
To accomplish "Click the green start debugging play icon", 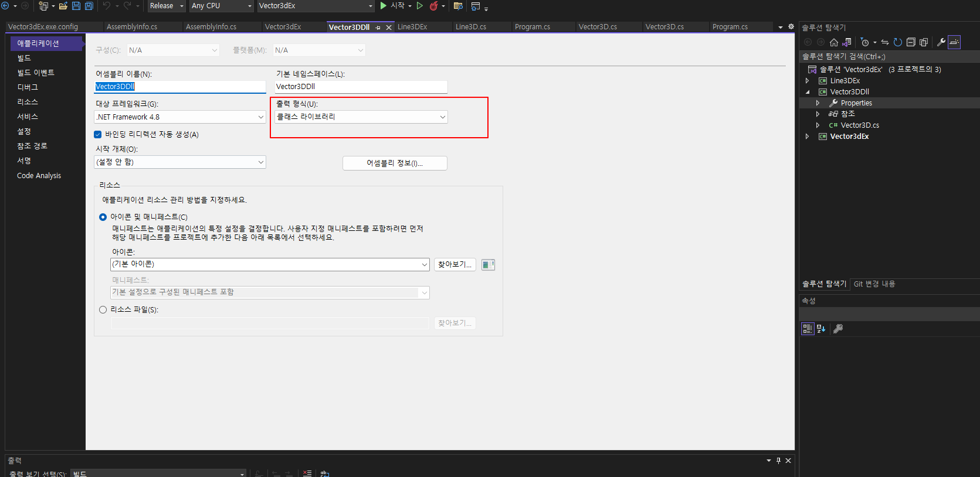I will click(384, 6).
